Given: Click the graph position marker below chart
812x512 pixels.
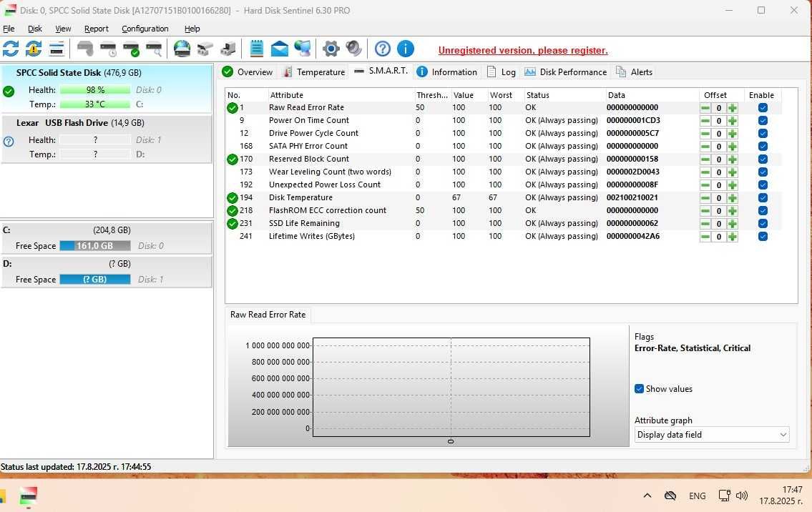Looking at the screenshot, I should 451,442.
